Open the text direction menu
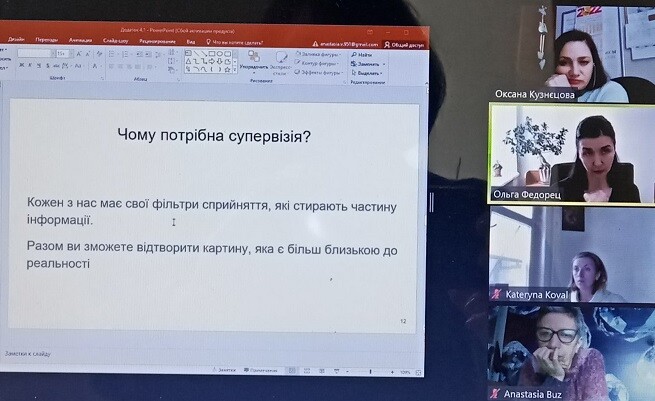This screenshot has width=655, height=401. 173,52
